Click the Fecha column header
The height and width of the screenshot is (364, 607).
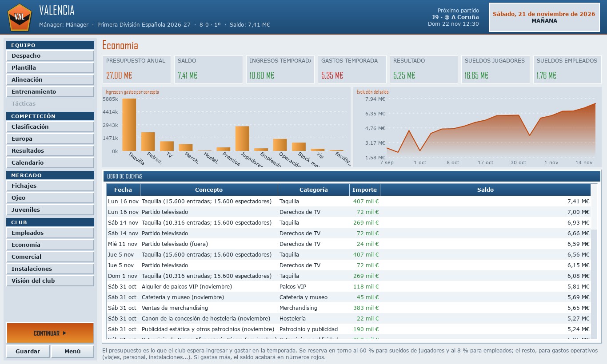click(x=123, y=190)
